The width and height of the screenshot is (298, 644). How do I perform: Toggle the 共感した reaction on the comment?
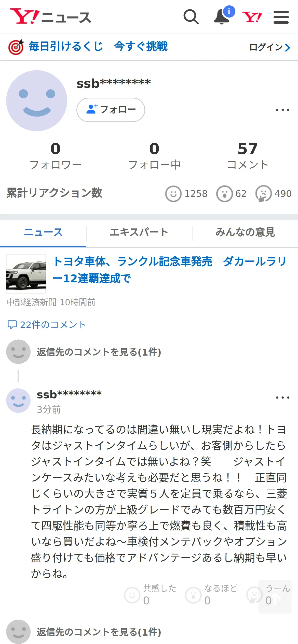[x=150, y=595]
